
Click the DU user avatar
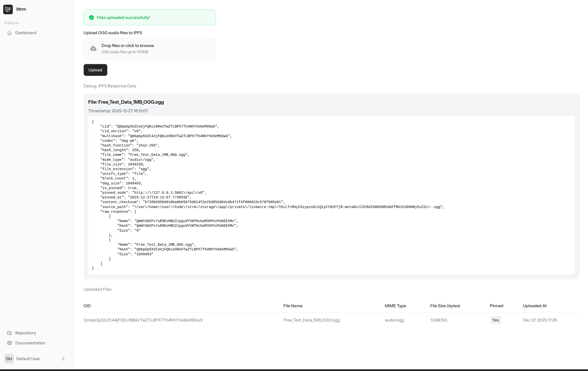(x=9, y=359)
